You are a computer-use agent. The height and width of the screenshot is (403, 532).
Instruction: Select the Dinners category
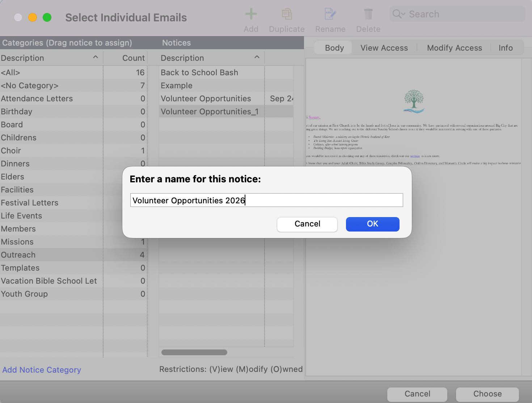pyautogui.click(x=73, y=164)
